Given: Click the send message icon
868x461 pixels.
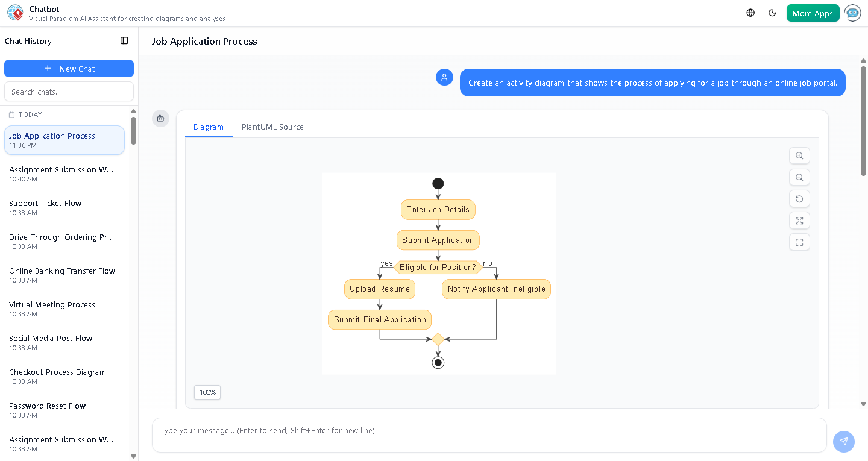Looking at the screenshot, I should click(x=844, y=442).
